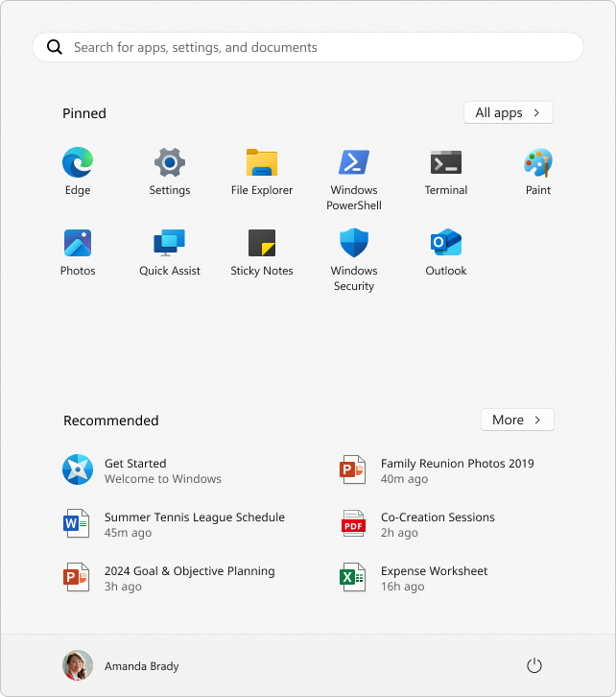Image resolution: width=616 pixels, height=697 pixels.
Task: Focus the Search for apps input field
Action: click(x=308, y=47)
